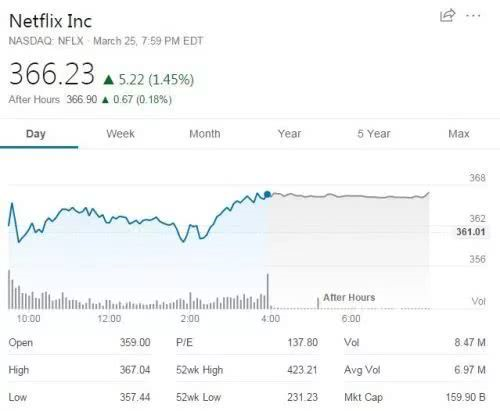Switch to the Month chart tab
500x411 pixels.
pos(205,134)
